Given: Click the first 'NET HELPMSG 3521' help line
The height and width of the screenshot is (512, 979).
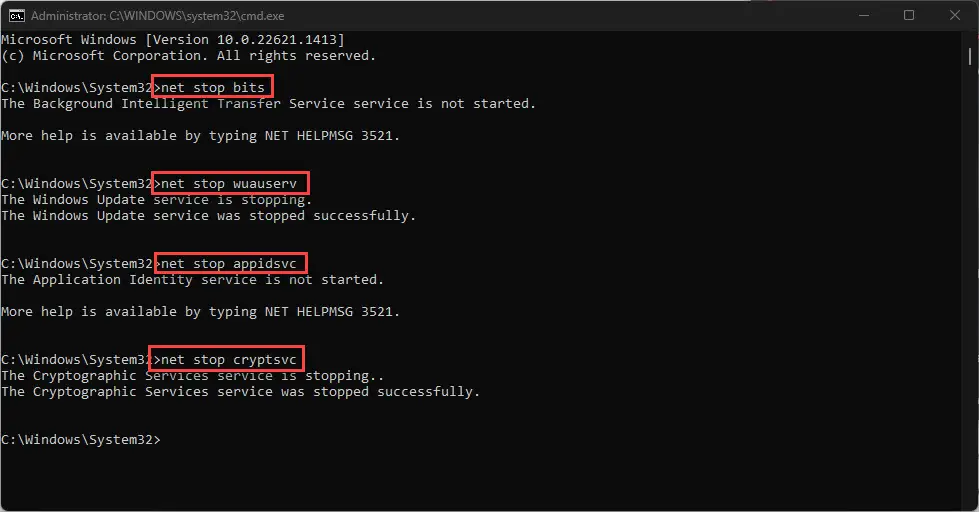Looking at the screenshot, I should click(x=200, y=135).
